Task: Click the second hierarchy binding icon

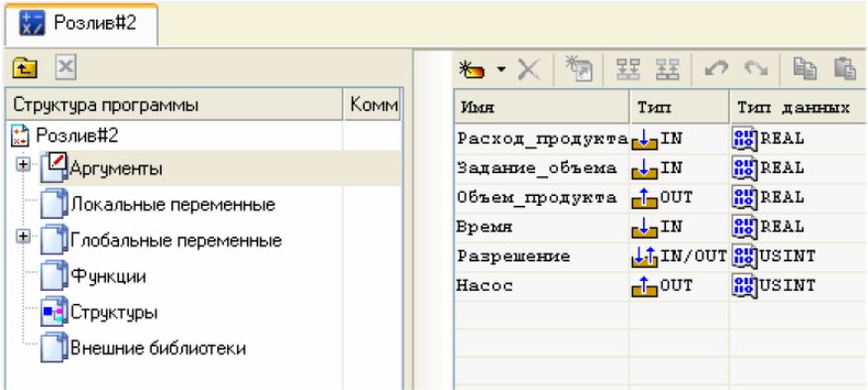Action: click(667, 70)
